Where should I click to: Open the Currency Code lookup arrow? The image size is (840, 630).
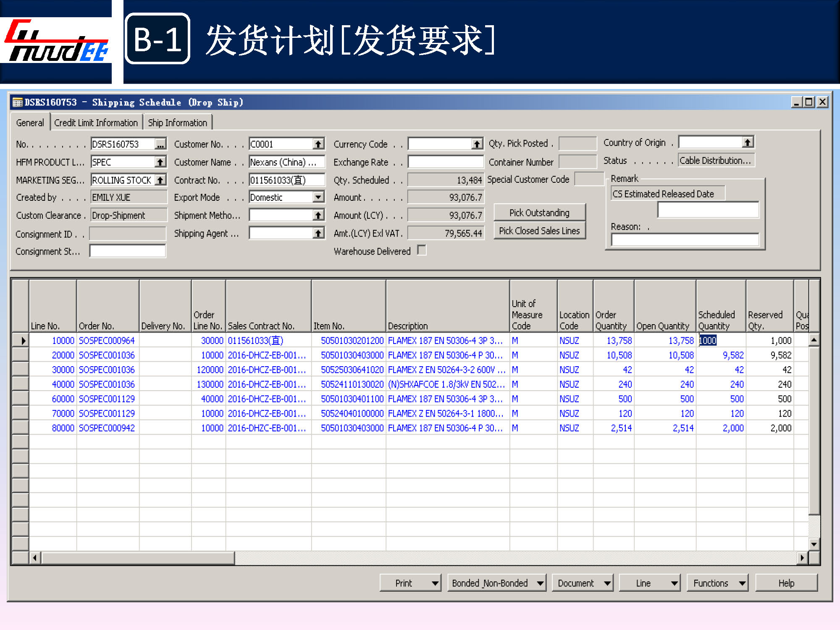pos(476,144)
